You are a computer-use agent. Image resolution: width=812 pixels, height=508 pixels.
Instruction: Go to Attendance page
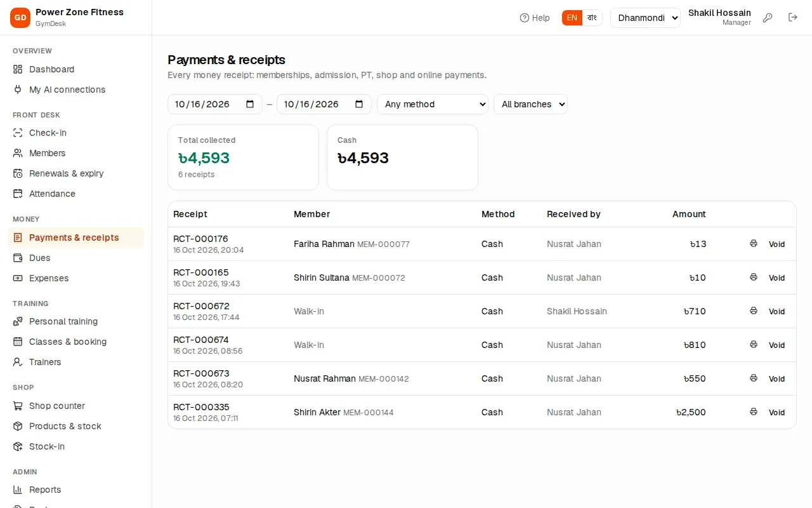(x=76, y=194)
